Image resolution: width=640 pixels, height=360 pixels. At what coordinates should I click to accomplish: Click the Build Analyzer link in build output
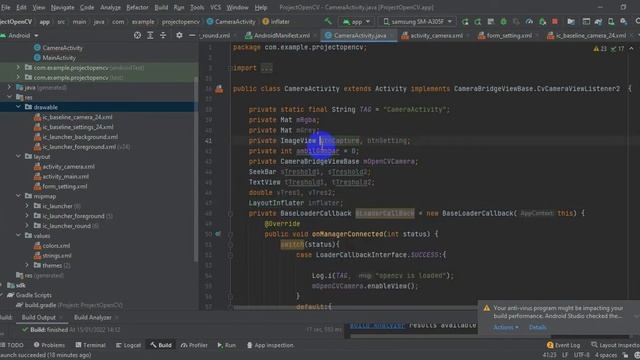(x=377, y=325)
